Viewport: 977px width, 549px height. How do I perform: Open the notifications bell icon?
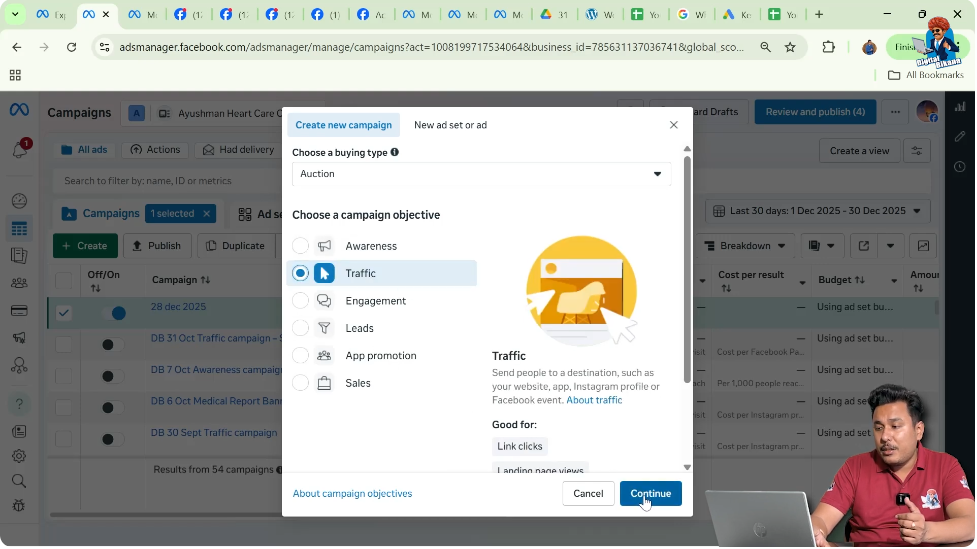click(19, 150)
